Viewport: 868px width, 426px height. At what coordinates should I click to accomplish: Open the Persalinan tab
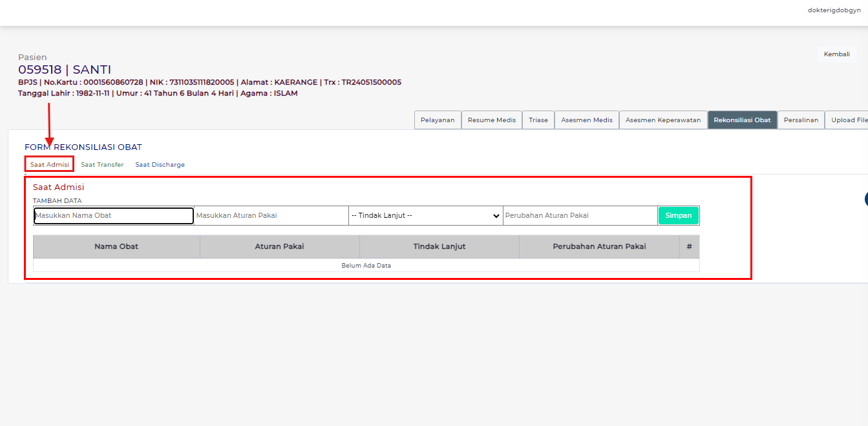click(801, 120)
